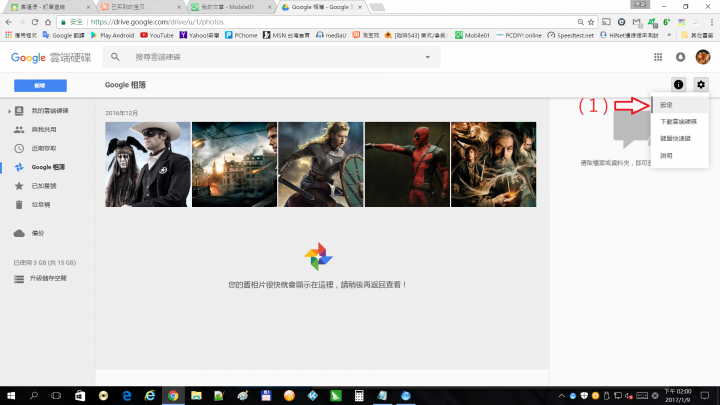Click the search magnifier icon
The image size is (720, 405).
(x=115, y=57)
